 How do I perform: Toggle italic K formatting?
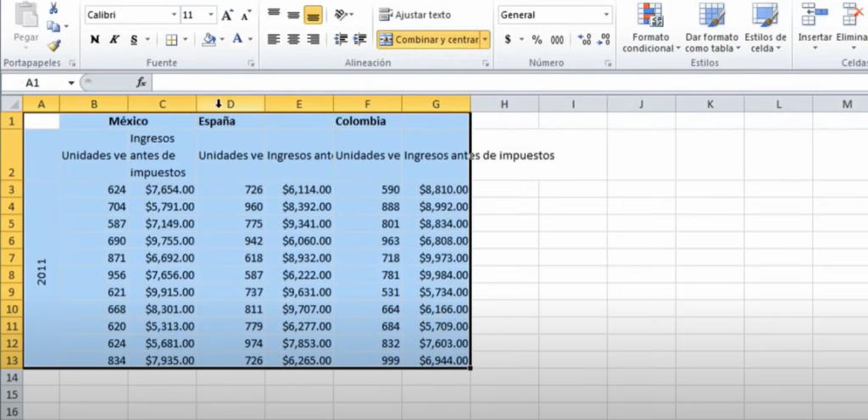pyautogui.click(x=114, y=39)
